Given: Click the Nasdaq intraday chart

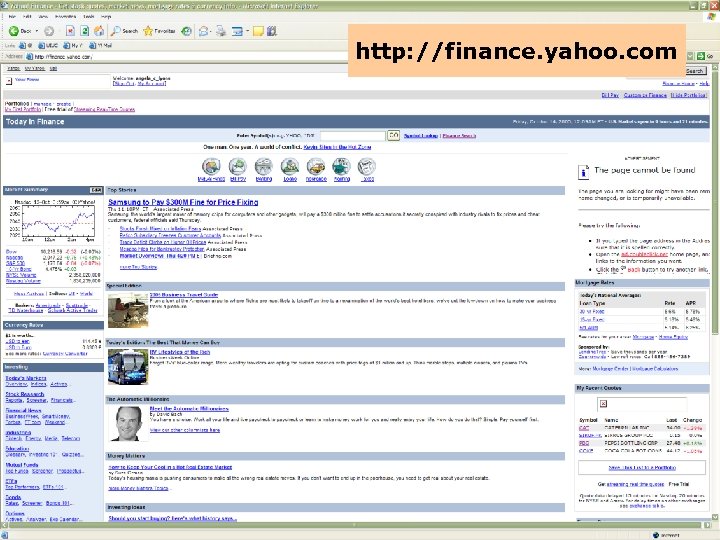Looking at the screenshot, I should point(53,221).
